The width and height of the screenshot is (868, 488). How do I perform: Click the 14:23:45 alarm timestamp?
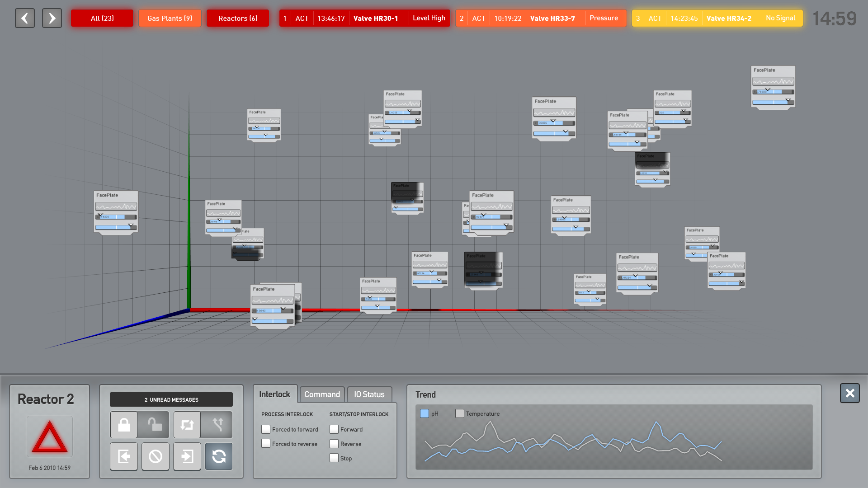coord(684,19)
